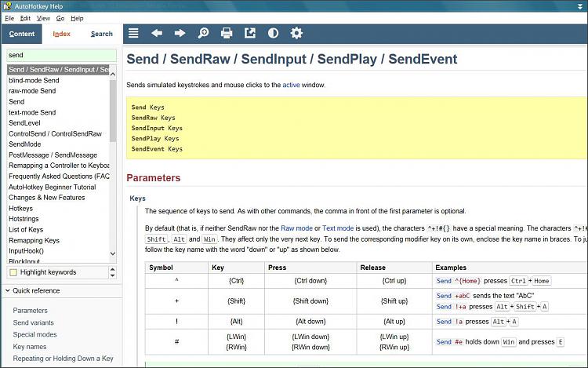Click the index list scrollbar thumb
Image resolution: width=588 pixels, height=368 pixels.
(112, 111)
